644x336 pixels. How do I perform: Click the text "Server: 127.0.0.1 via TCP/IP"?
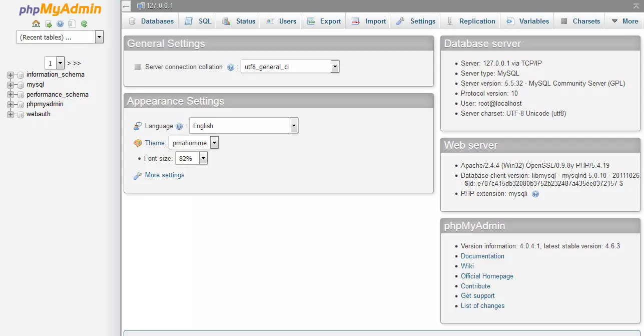pyautogui.click(x=501, y=64)
